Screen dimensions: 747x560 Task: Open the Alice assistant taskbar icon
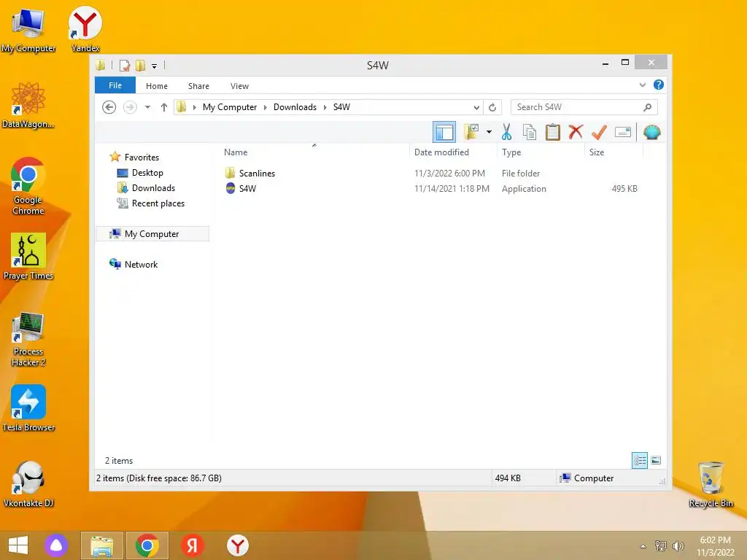(56, 545)
